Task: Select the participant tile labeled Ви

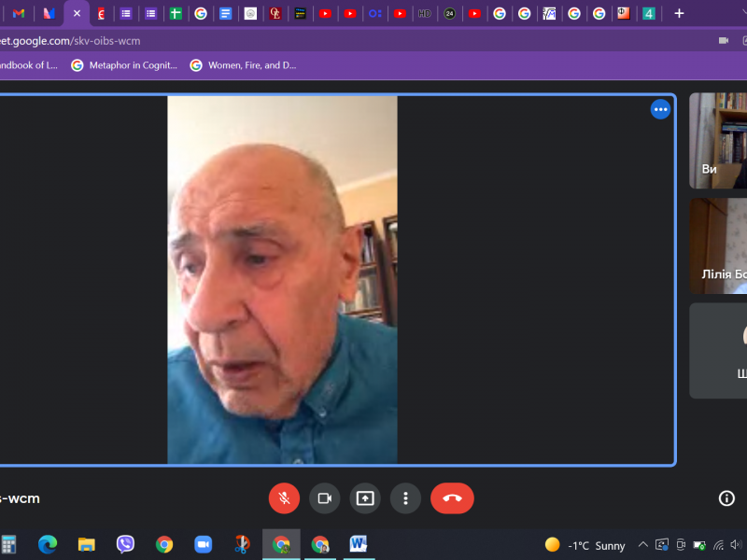Action: [718, 140]
